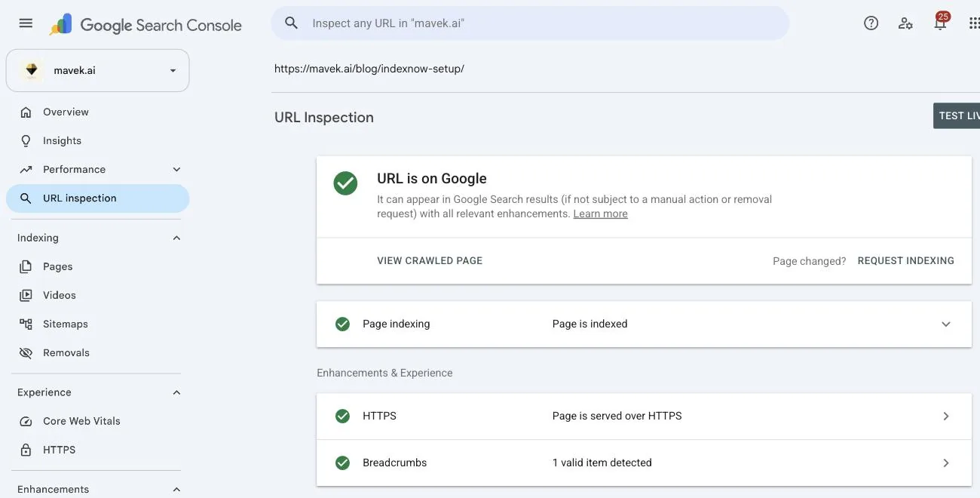The width and height of the screenshot is (980, 498).
Task: Open Videos indexing report
Action: pyautogui.click(x=97, y=295)
